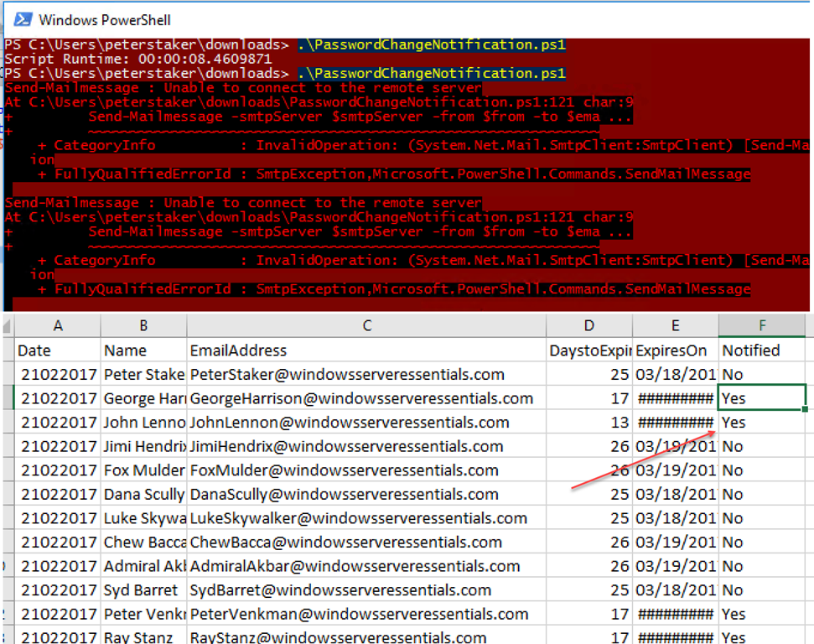Select Peter Staker's Notified cell showing No

[761, 375]
